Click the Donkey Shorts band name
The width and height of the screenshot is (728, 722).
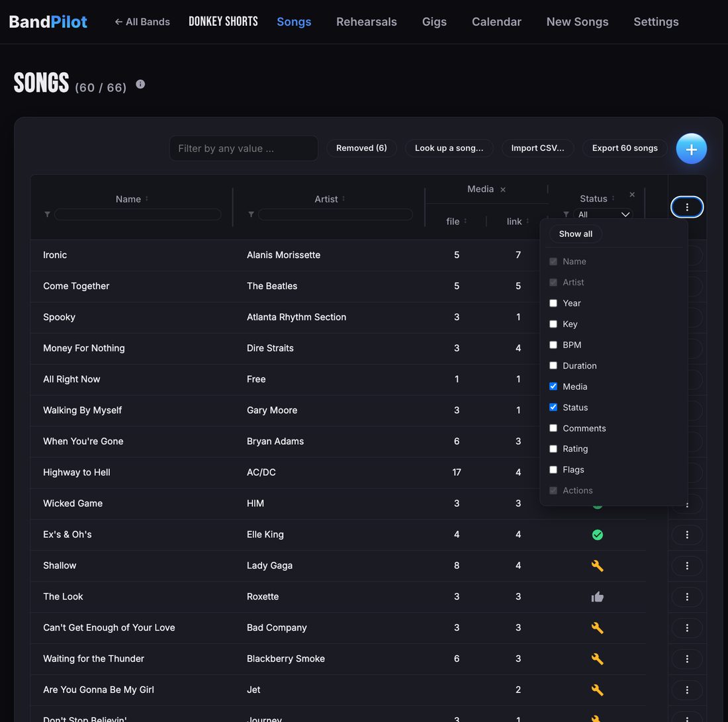223,21
